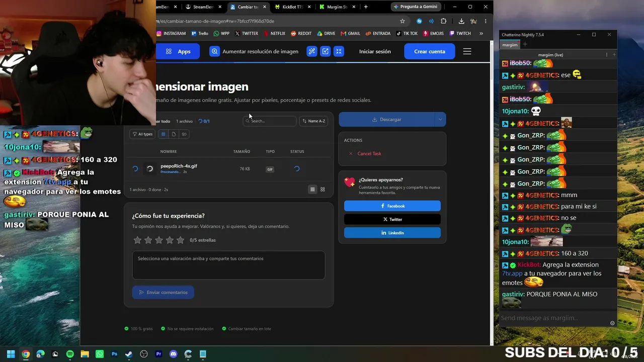Bookmark this page star icon

[x=403, y=21]
